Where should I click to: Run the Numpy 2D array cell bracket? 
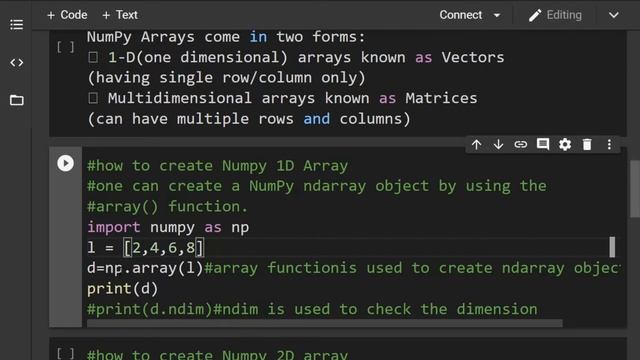(65, 353)
